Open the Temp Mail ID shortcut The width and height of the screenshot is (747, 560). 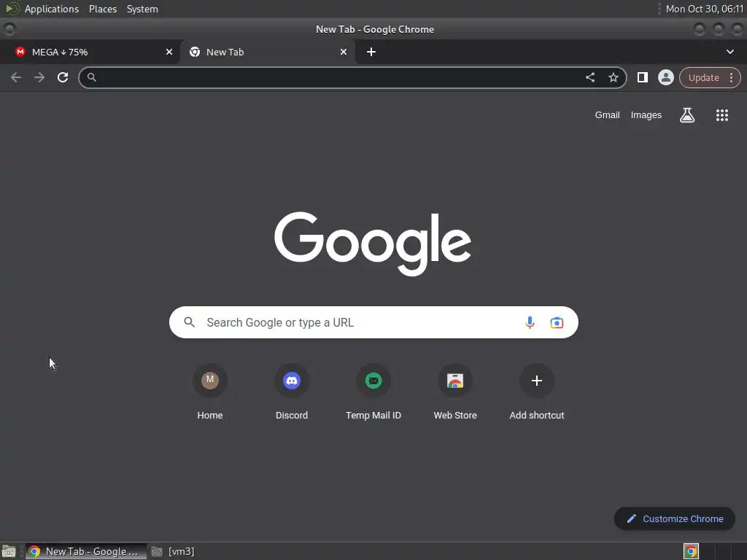click(x=373, y=392)
